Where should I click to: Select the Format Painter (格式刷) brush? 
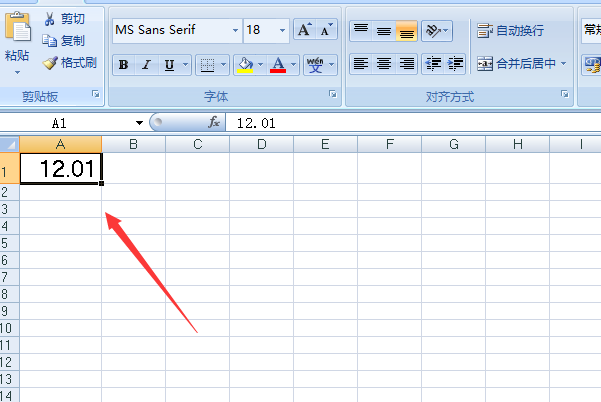(x=50, y=63)
